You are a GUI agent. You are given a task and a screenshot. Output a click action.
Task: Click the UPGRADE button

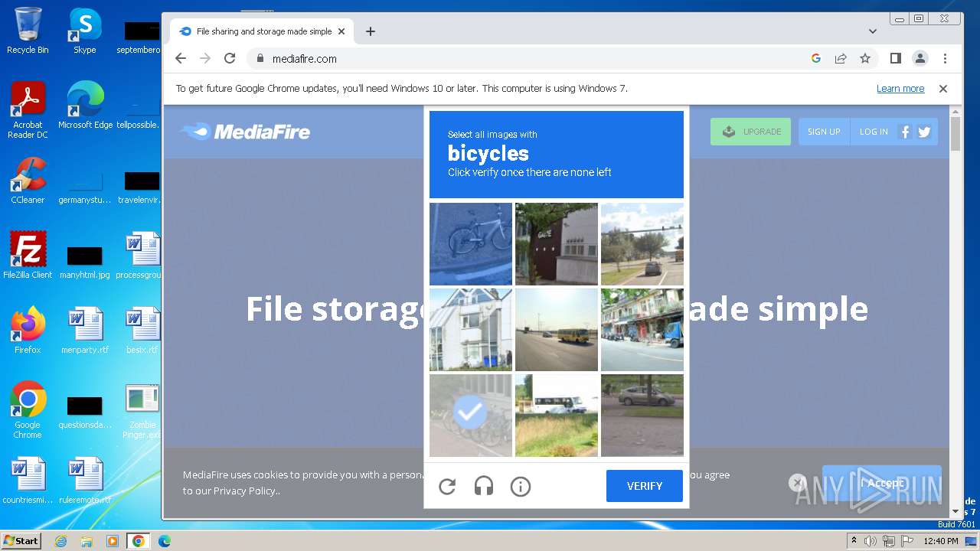coord(750,132)
